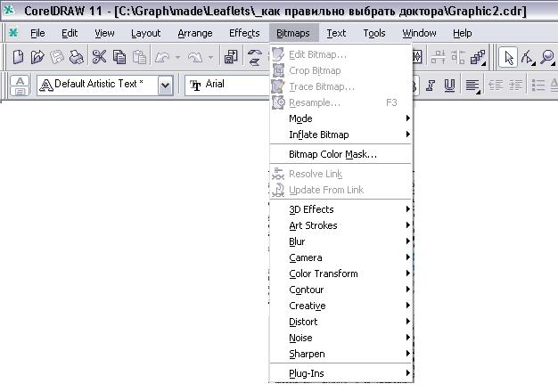Image resolution: width=558 pixels, height=392 pixels.
Task: Open the Arrange menu
Action: point(195,33)
